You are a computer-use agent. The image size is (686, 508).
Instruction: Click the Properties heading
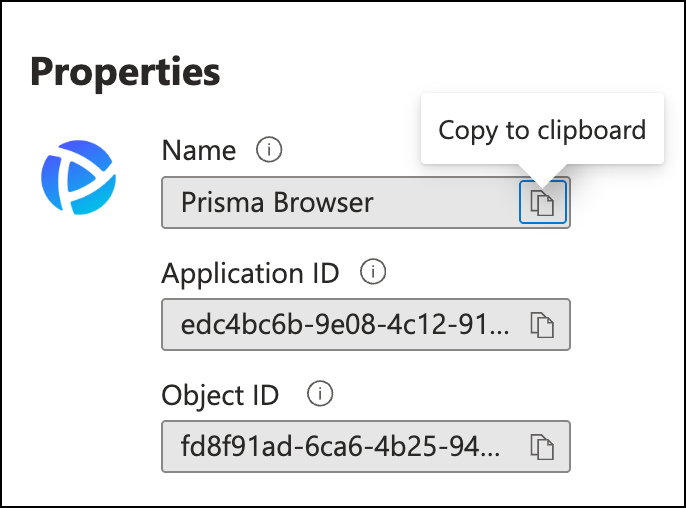(x=125, y=73)
